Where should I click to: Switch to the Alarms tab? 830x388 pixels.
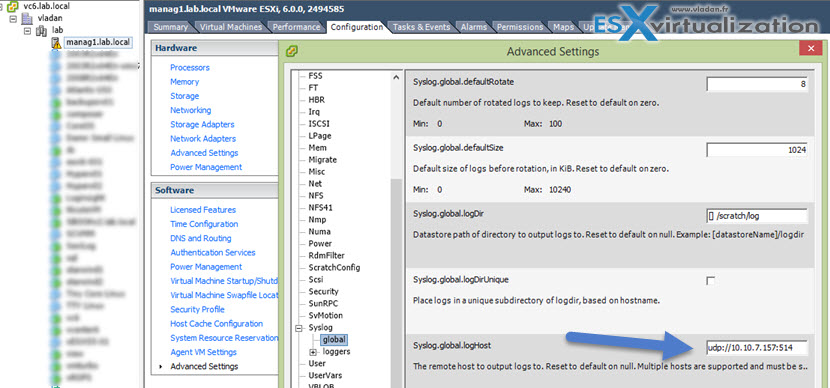(x=474, y=27)
